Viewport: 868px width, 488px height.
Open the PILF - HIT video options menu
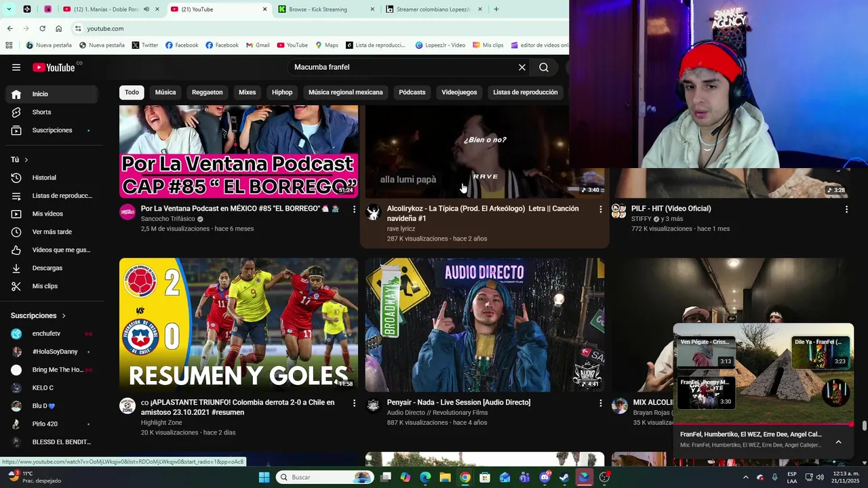click(846, 209)
